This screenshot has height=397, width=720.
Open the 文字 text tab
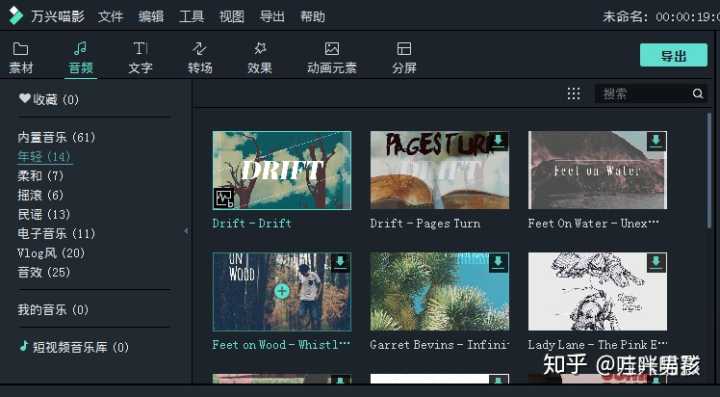(x=140, y=58)
